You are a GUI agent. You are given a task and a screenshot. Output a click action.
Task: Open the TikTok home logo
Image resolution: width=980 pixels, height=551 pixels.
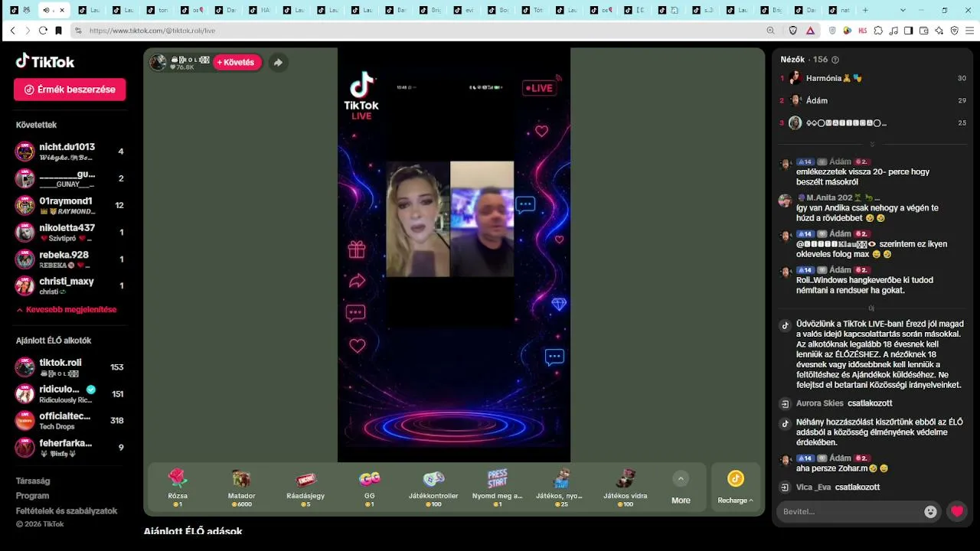tap(45, 61)
